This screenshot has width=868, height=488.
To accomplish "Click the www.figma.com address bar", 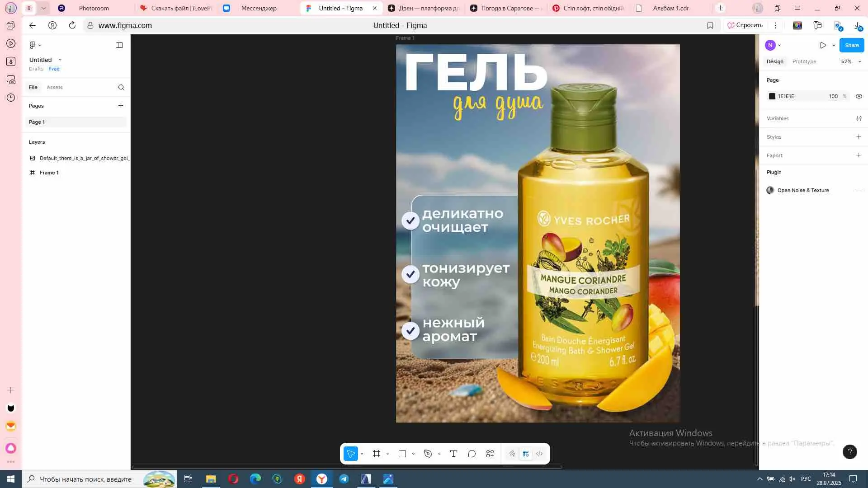I will point(125,25).
